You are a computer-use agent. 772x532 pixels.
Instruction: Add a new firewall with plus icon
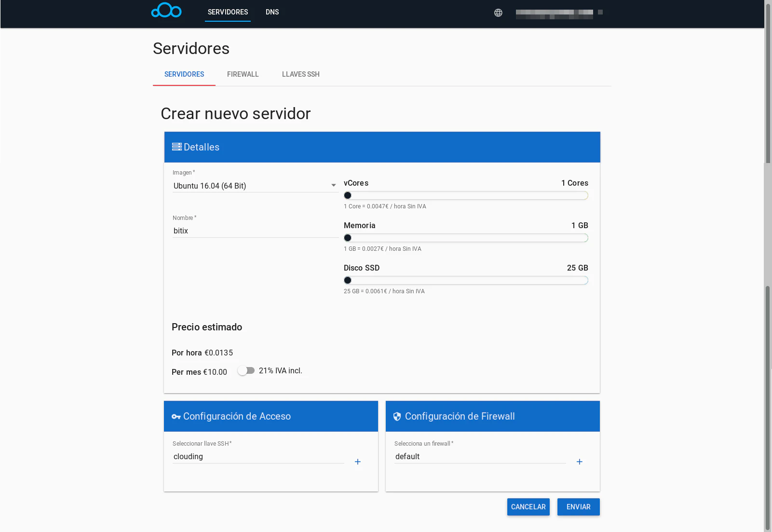pos(580,462)
